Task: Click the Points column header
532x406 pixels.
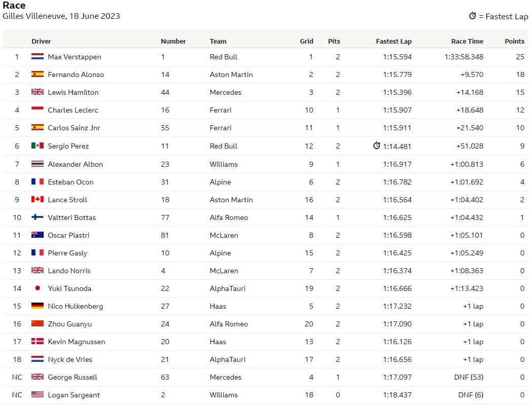Action: coord(514,42)
